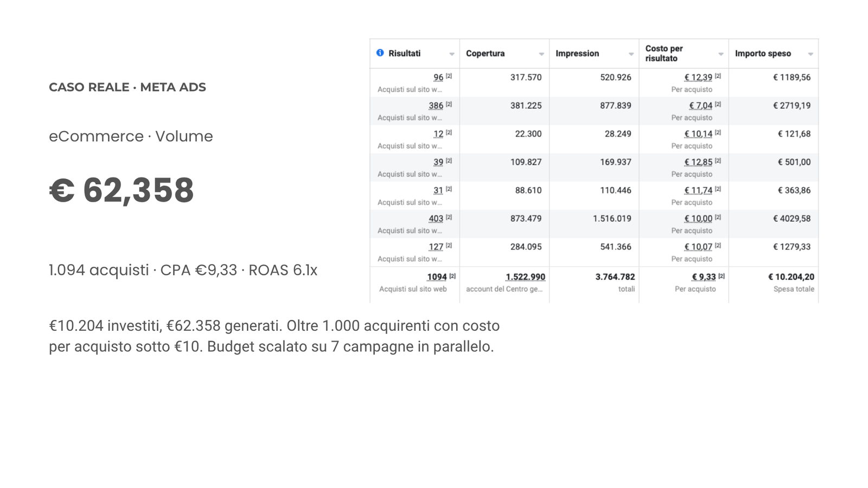Expand the Importo speso column dropdown arrow

810,54
